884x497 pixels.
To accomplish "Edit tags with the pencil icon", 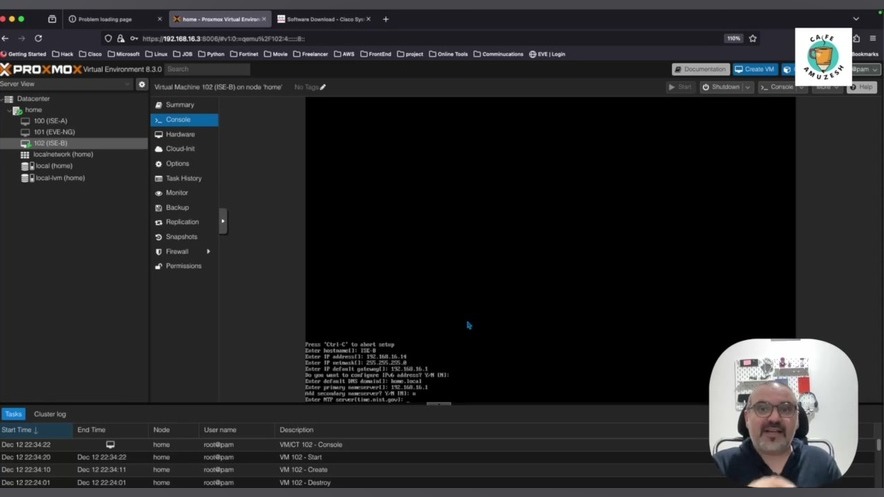I will pyautogui.click(x=323, y=87).
